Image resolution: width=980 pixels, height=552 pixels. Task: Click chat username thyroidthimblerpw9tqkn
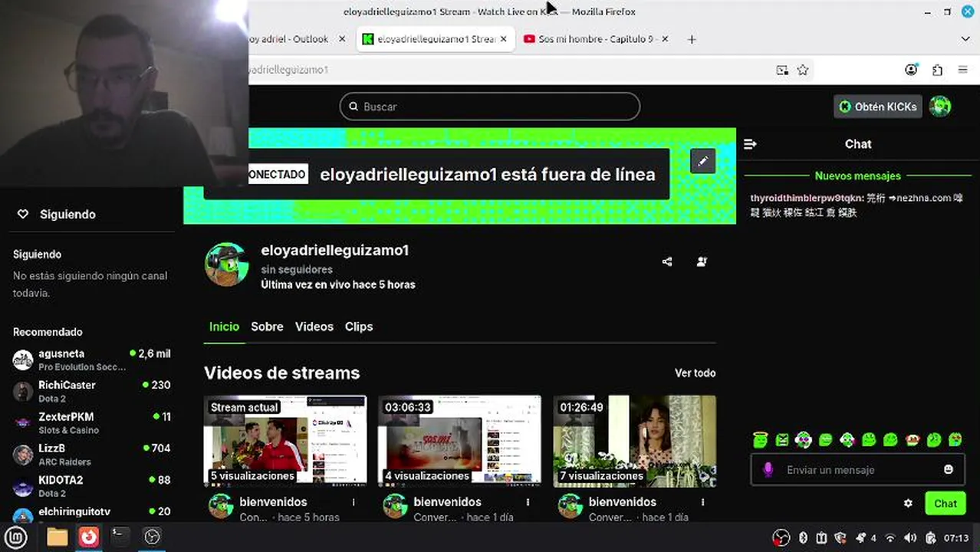coord(807,198)
